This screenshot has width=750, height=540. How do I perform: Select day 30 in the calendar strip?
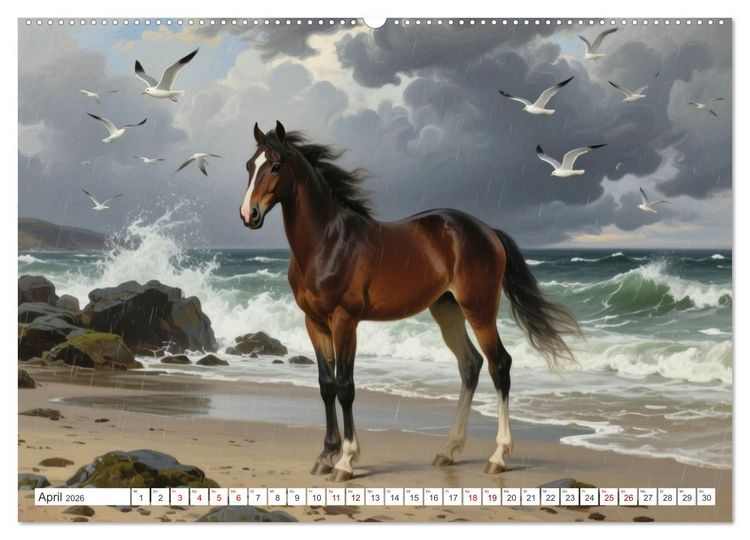(707, 496)
